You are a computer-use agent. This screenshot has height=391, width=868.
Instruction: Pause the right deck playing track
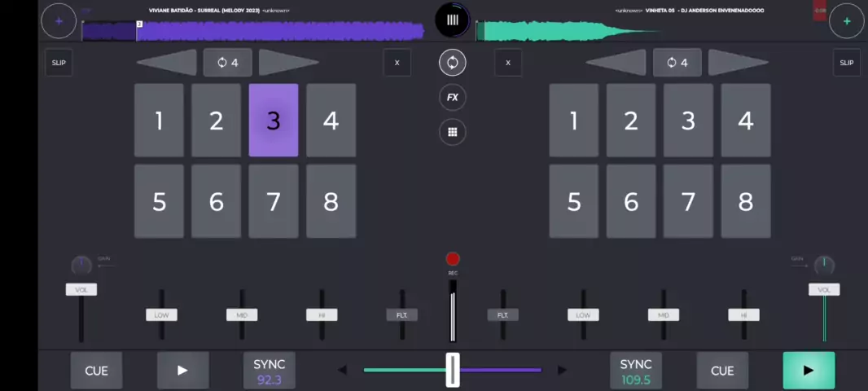click(808, 371)
